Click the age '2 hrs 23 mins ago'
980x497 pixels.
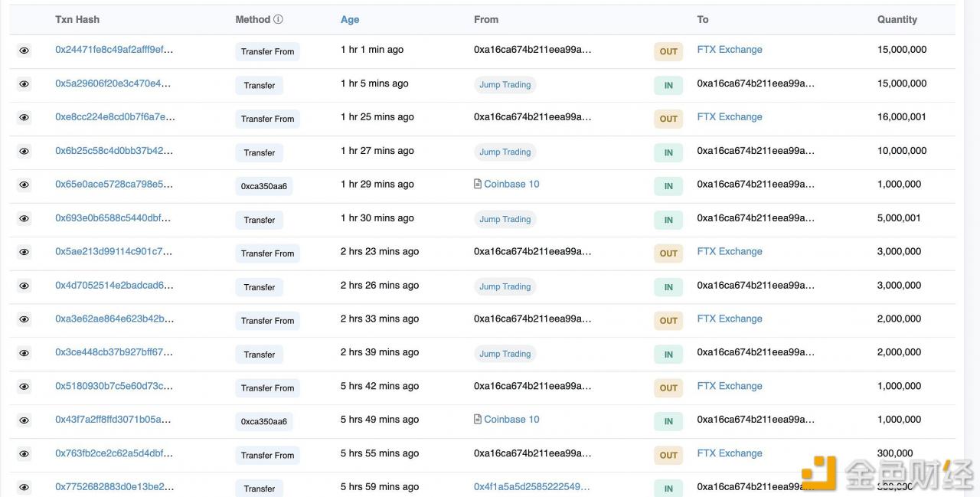click(380, 252)
